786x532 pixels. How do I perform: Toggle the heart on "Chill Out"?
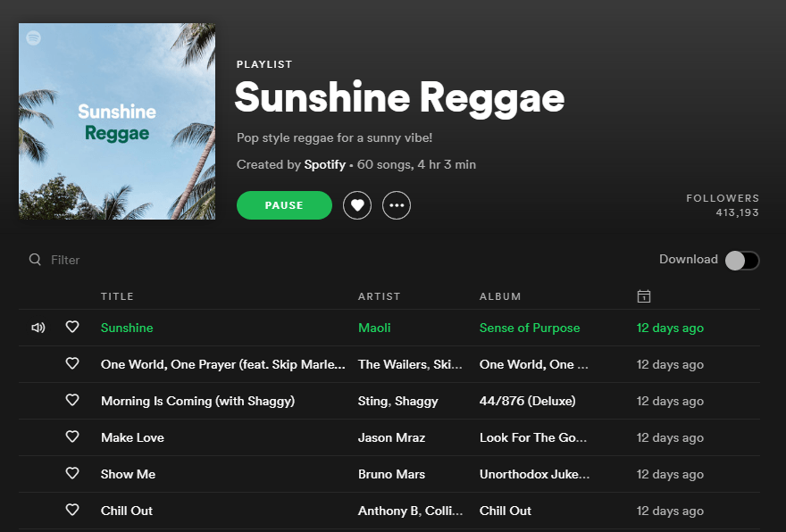point(72,511)
